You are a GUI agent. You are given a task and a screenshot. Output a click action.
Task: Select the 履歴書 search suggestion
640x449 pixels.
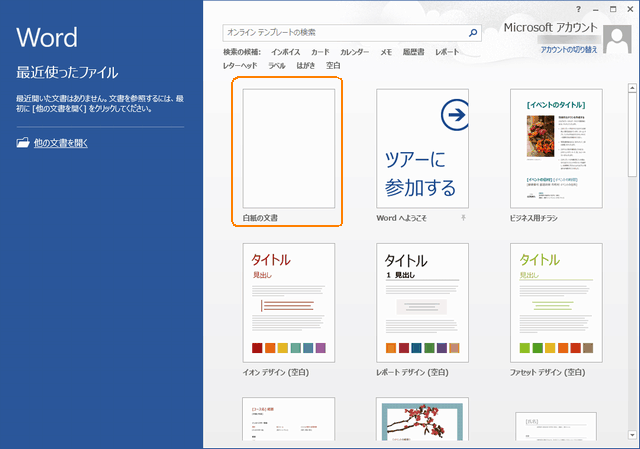(x=413, y=52)
